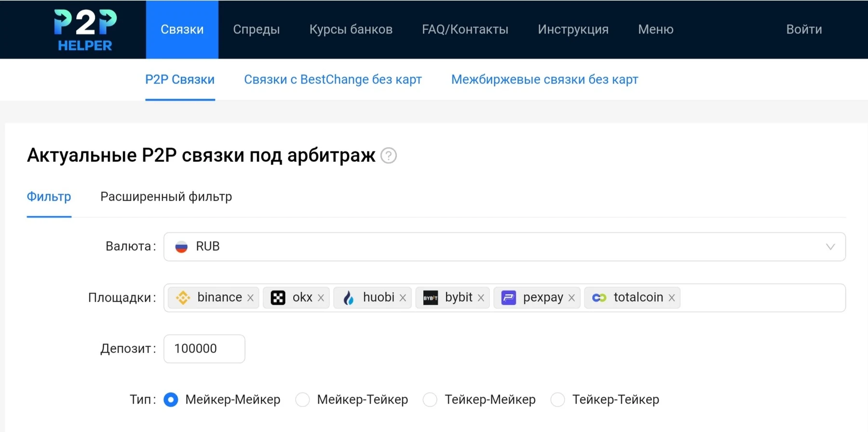
Task: Open Межбиржевые связки без карт
Action: click(x=544, y=80)
